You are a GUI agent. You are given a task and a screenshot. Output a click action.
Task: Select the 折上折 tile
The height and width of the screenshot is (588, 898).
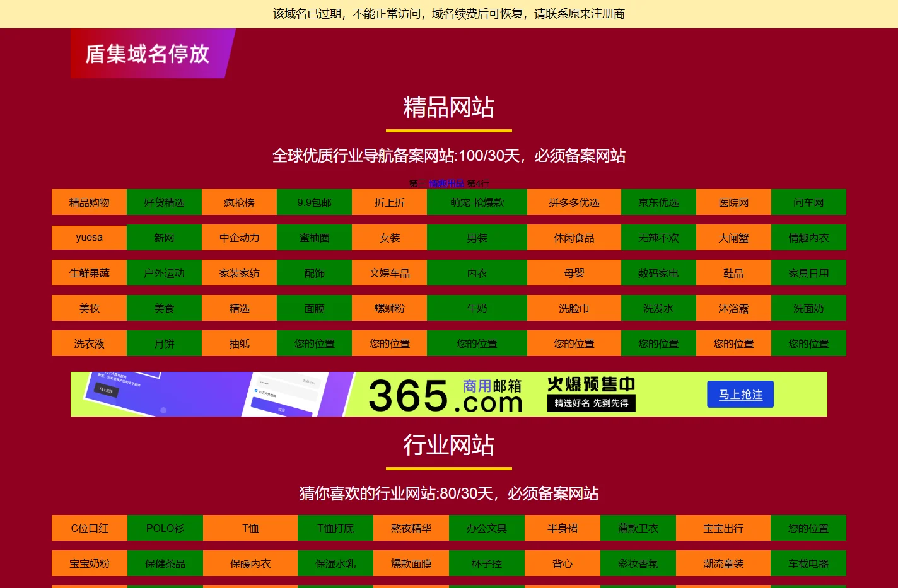point(389,202)
